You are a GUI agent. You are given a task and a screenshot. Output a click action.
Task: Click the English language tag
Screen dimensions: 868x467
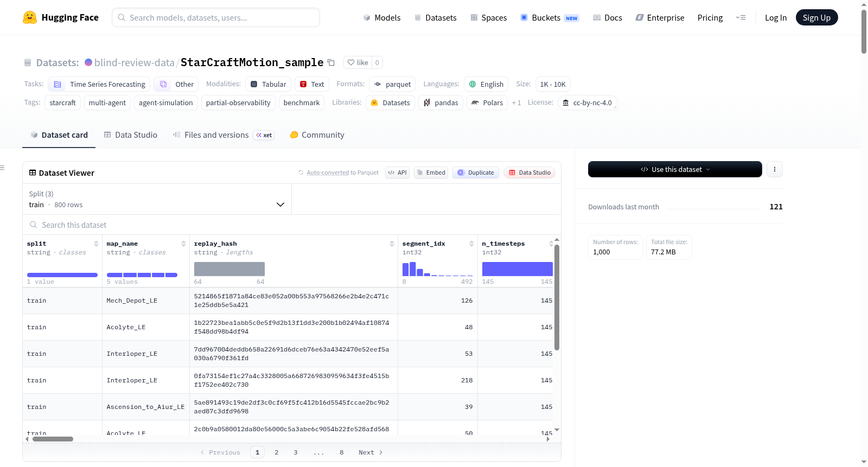click(486, 84)
